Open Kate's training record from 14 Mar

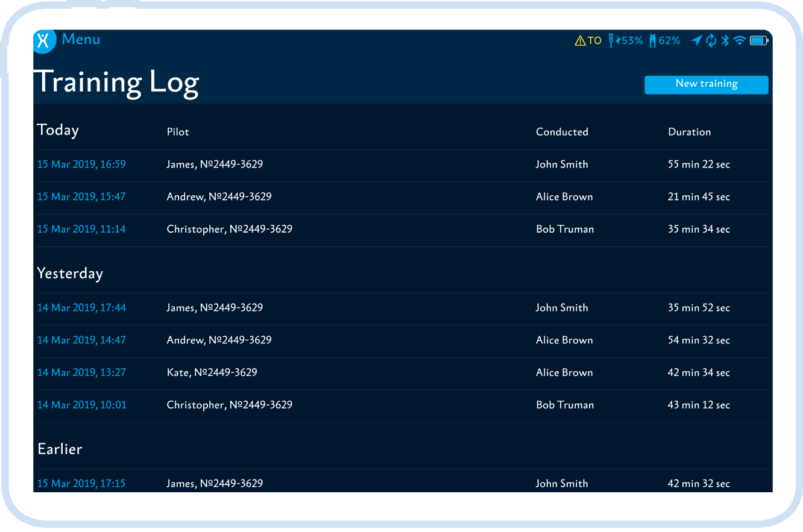(81, 372)
